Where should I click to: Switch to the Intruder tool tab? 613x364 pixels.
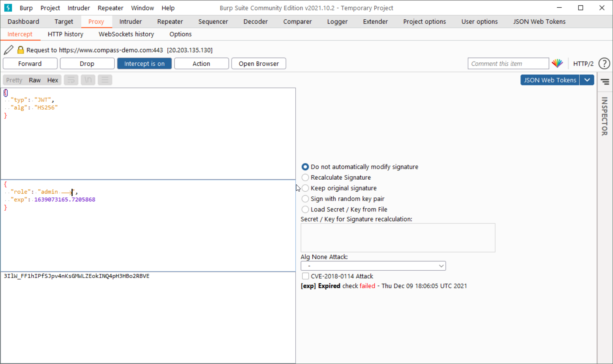click(131, 22)
